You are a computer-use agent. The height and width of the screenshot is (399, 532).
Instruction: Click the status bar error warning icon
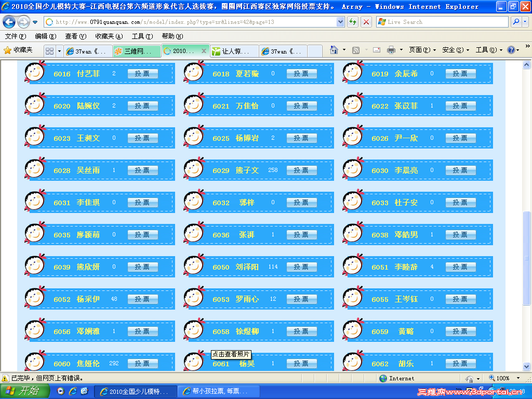pos(5,378)
